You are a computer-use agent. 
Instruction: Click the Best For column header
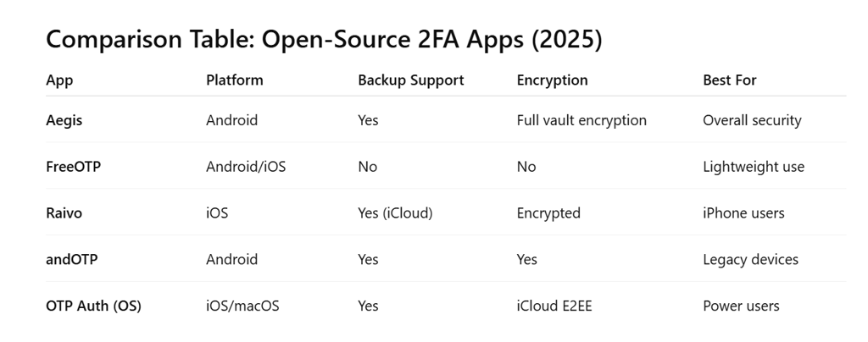click(x=729, y=80)
